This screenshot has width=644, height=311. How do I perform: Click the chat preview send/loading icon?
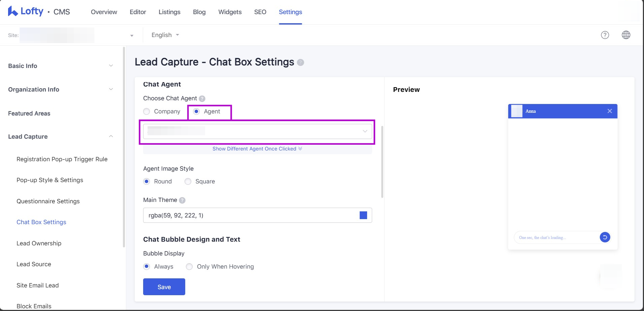(605, 237)
